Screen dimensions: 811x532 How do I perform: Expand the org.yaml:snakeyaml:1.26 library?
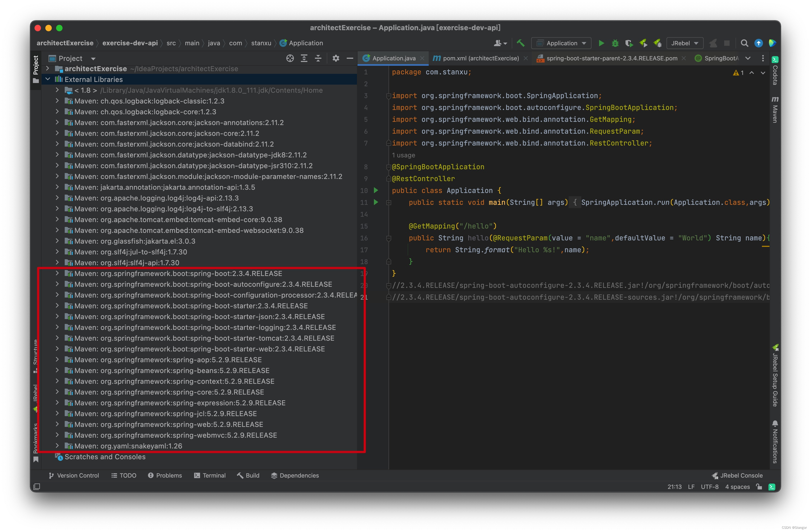coord(57,446)
